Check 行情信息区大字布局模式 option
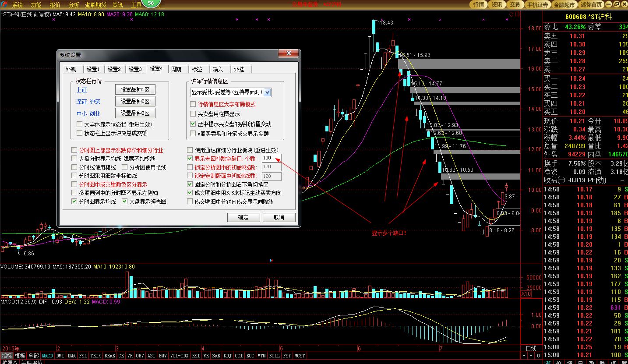 [193, 104]
